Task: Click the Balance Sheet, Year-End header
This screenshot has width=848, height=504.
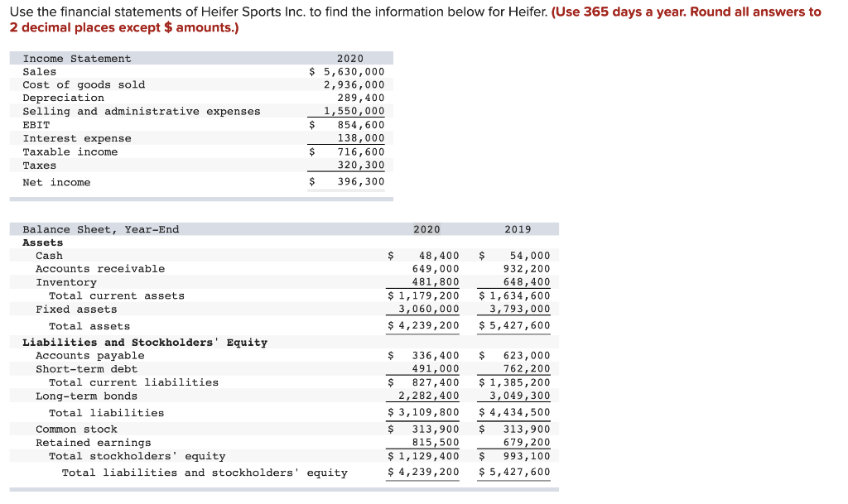Action: 100,229
